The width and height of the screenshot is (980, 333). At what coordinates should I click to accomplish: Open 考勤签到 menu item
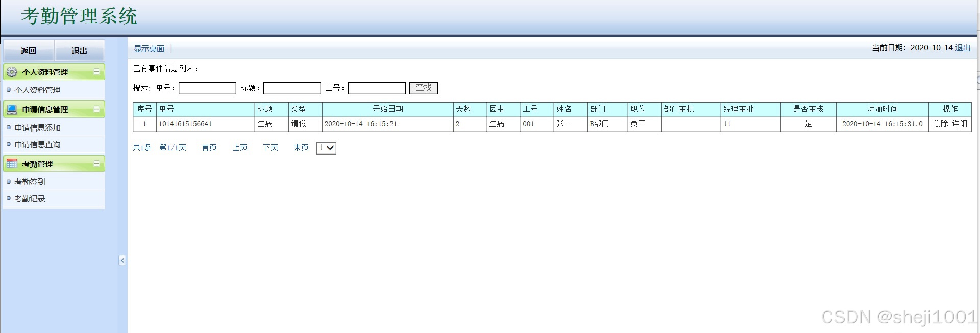[x=30, y=182]
